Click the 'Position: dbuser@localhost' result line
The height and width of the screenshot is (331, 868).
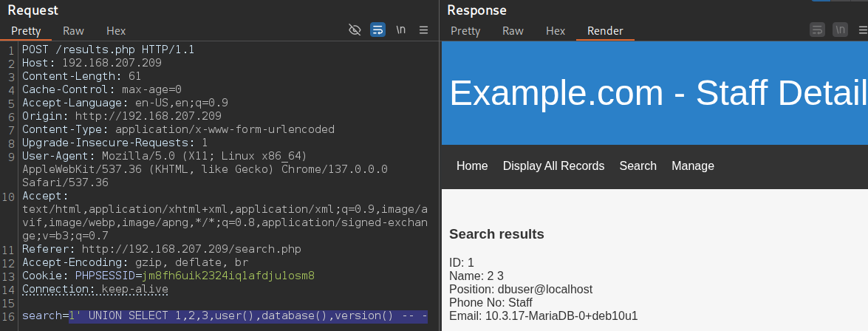(521, 290)
